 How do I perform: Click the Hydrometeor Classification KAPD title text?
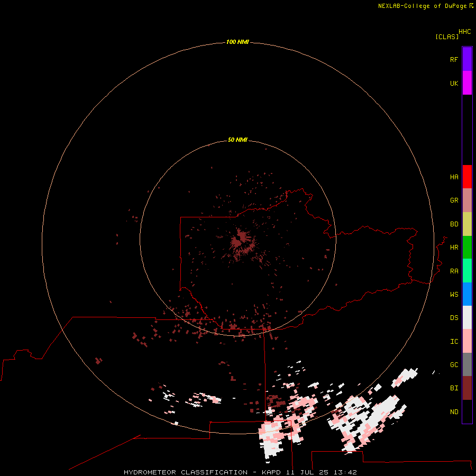pyautogui.click(x=240, y=472)
